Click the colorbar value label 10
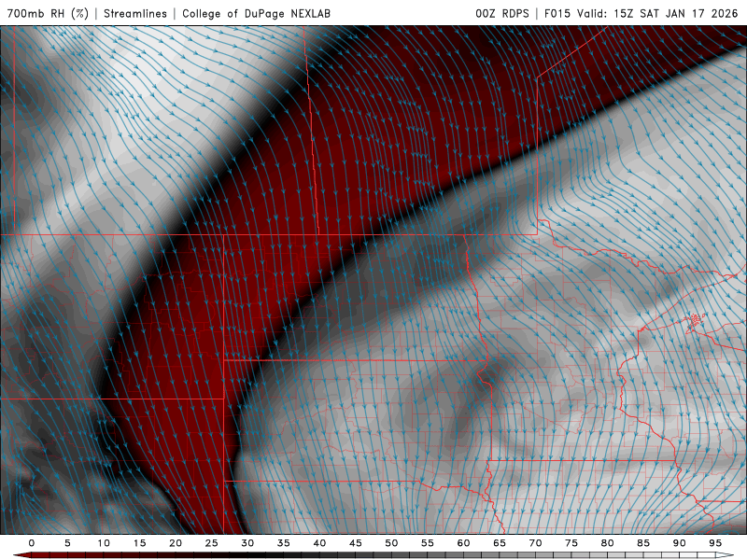 (104, 543)
